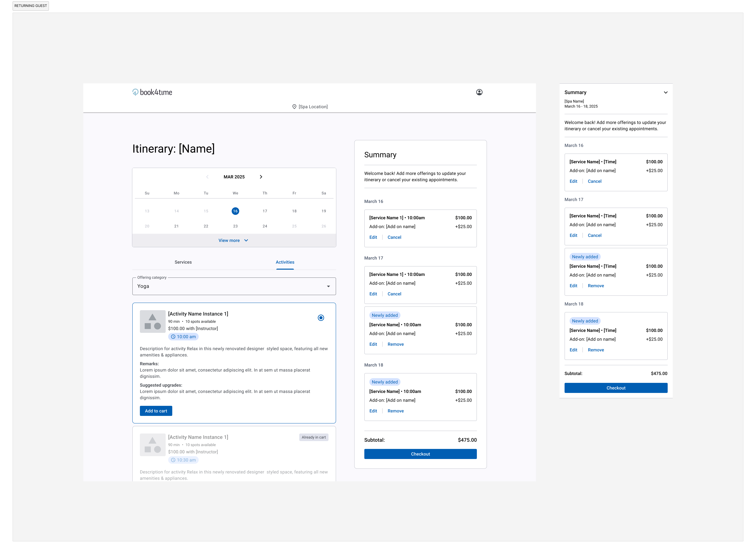Viewport: 756px width, 554px height.
Task: Click the book4time logo
Action: pyautogui.click(x=152, y=92)
